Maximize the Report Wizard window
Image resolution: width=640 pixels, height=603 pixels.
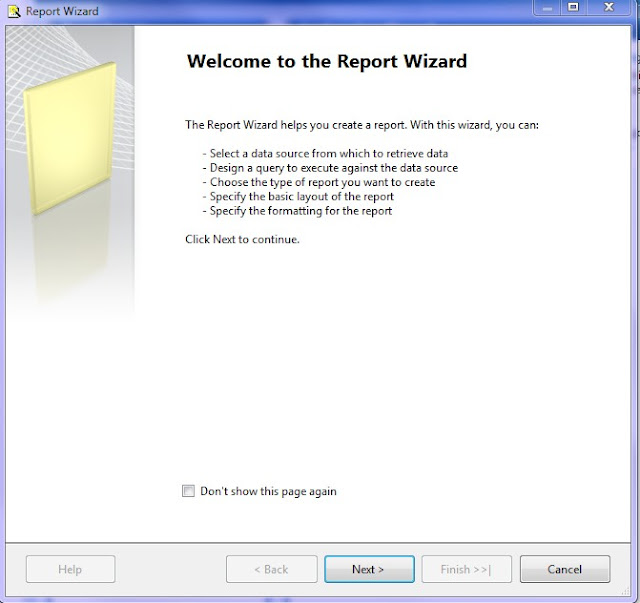[x=573, y=8]
